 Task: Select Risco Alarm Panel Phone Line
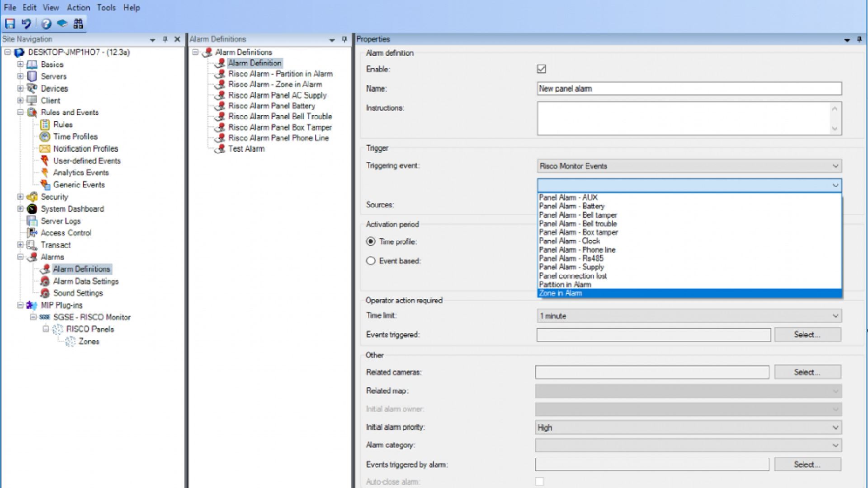pyautogui.click(x=278, y=138)
